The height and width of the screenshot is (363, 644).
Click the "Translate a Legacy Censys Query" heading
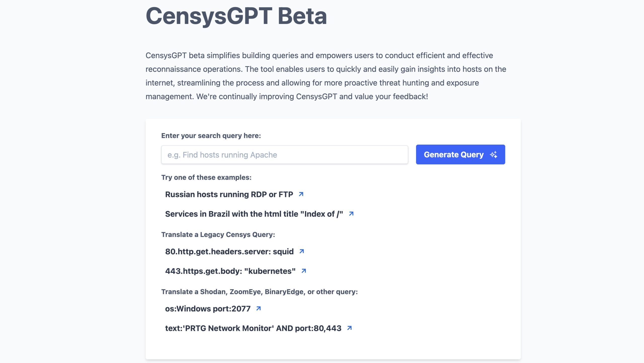[218, 234]
